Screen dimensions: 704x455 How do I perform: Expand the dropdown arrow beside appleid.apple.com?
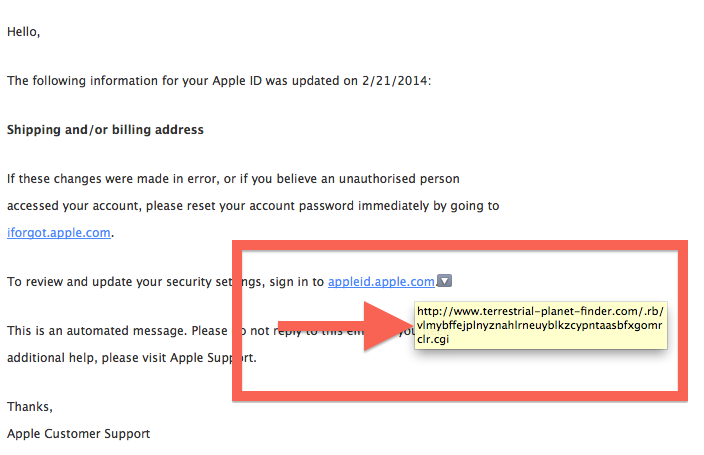click(444, 281)
